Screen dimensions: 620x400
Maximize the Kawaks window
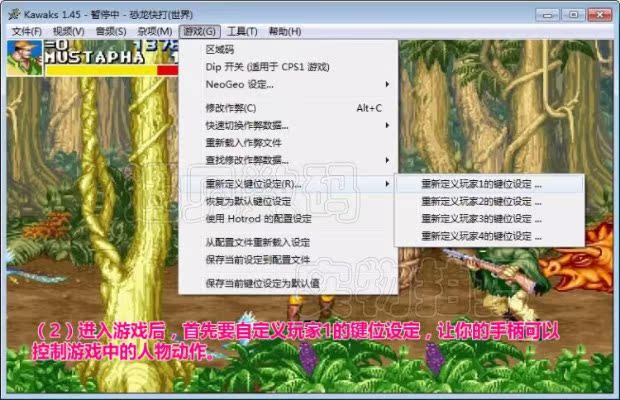(x=573, y=15)
